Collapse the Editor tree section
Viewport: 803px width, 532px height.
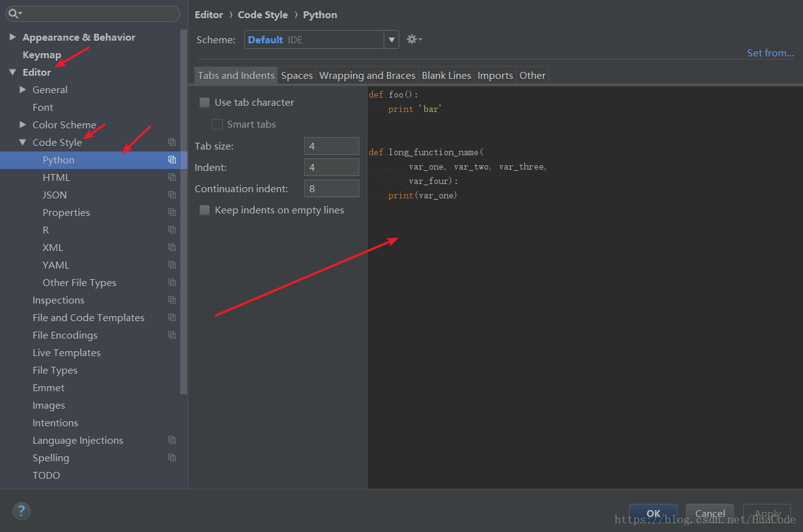(x=13, y=72)
